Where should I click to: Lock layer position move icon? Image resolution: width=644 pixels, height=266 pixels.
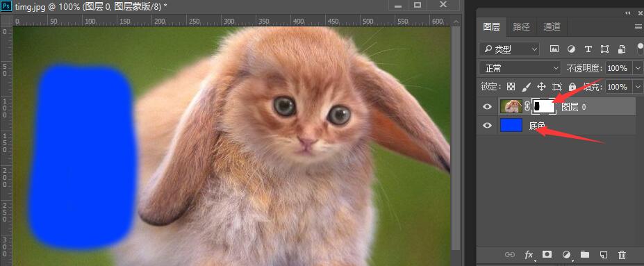pyautogui.click(x=541, y=87)
